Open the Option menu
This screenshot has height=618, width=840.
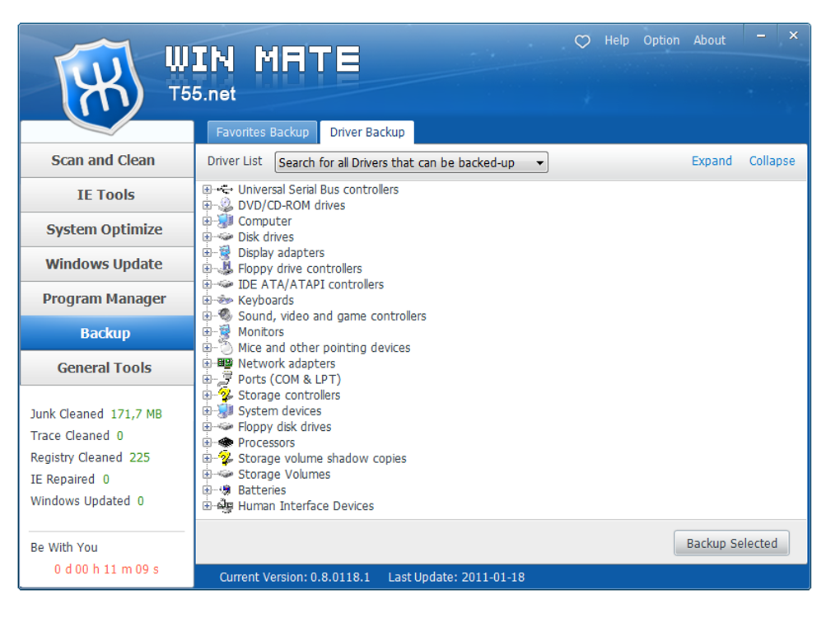point(661,40)
